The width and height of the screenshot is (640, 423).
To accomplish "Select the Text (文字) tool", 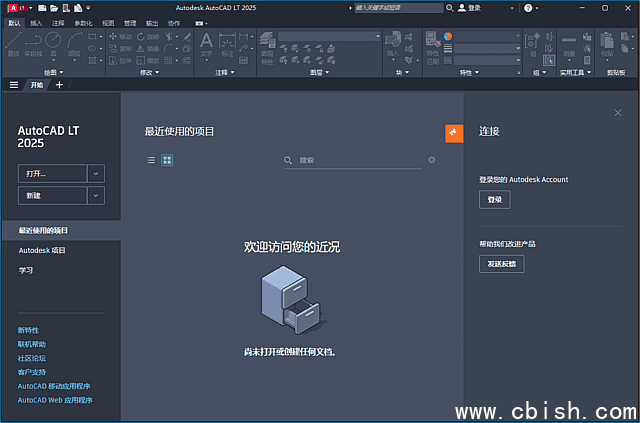I will [x=207, y=45].
